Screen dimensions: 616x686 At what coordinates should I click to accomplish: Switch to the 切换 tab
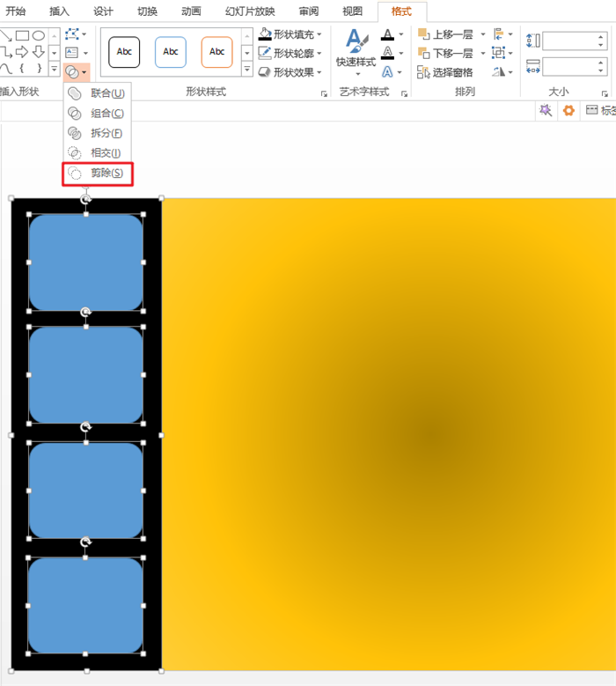coord(147,11)
